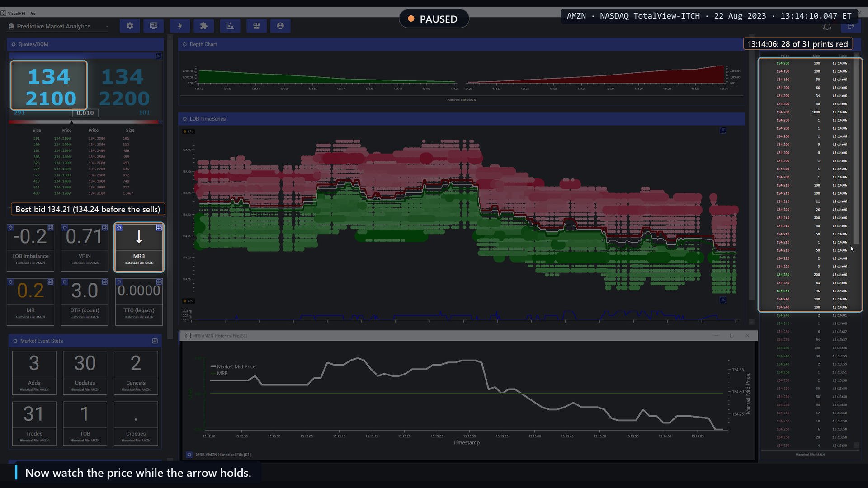Open the user account toolbar button
Screen dimensions: 868x488
point(280,26)
